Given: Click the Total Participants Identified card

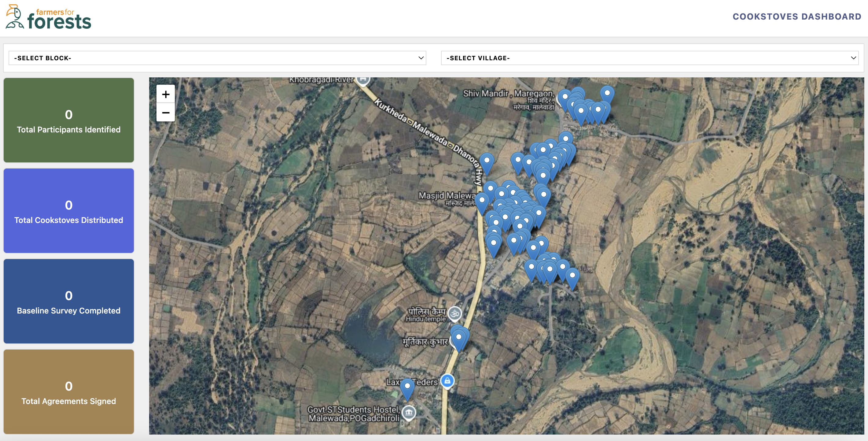Looking at the screenshot, I should click(x=69, y=120).
